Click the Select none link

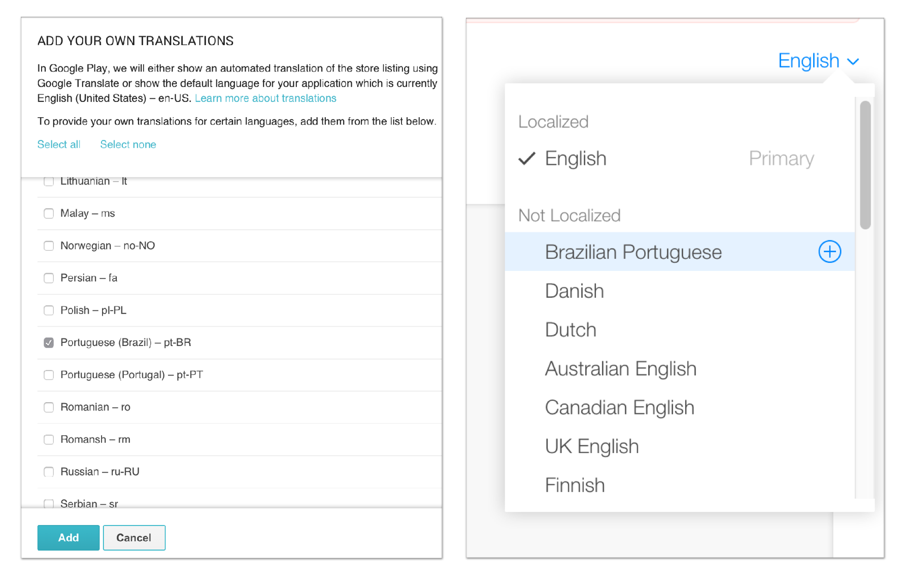tap(128, 145)
